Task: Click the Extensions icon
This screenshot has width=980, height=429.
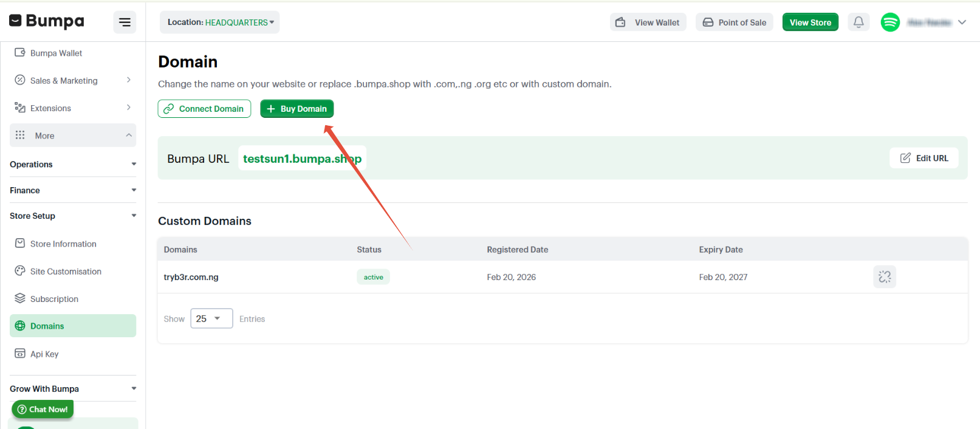Action: [x=20, y=108]
